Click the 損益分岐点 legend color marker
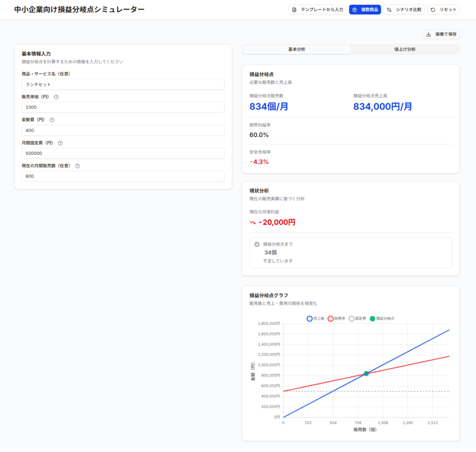 pyautogui.click(x=372, y=319)
